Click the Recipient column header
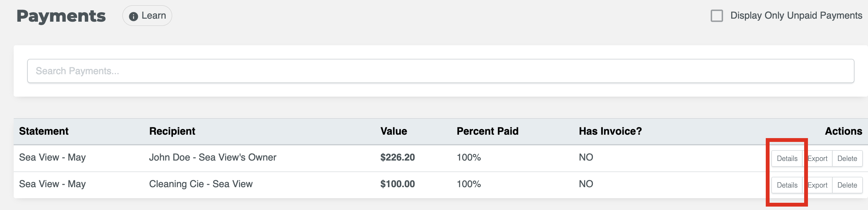Image resolution: width=868 pixels, height=210 pixels. (172, 131)
